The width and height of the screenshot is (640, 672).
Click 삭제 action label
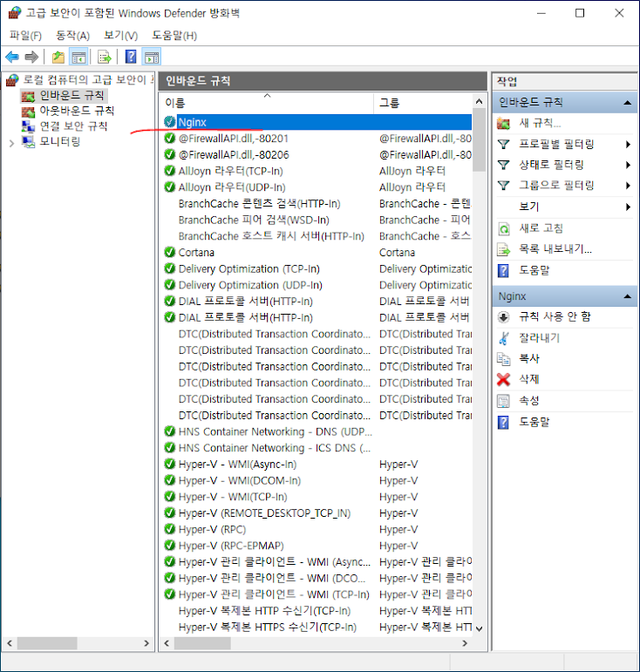(x=529, y=379)
